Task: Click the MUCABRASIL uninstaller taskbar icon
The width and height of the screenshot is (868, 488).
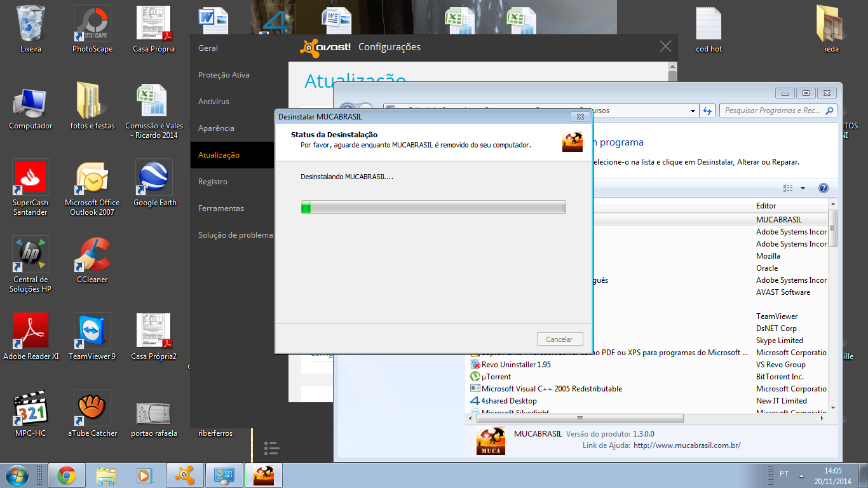Action: click(263, 475)
